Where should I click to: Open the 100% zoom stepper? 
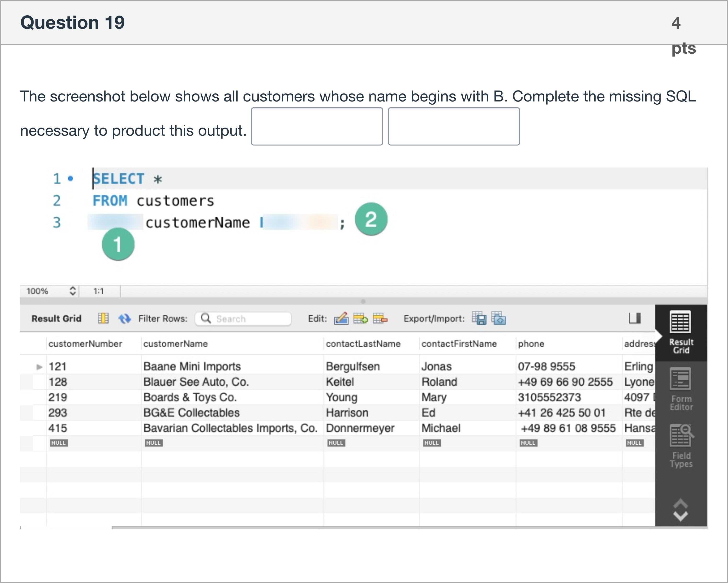[x=73, y=291]
